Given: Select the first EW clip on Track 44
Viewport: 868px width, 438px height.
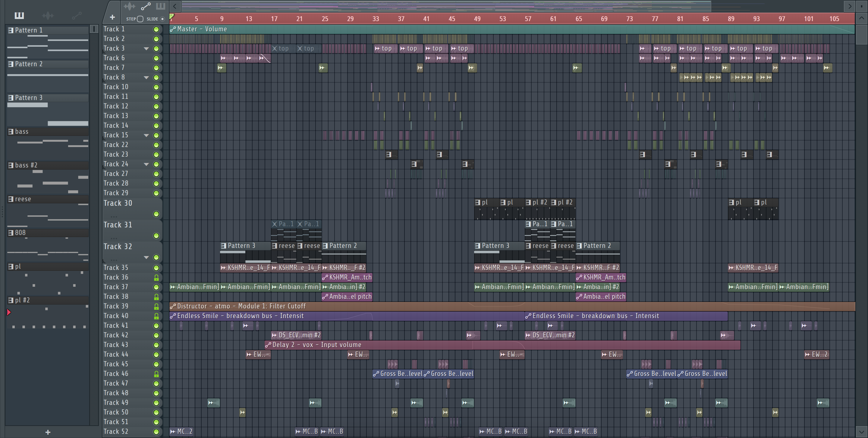Looking at the screenshot, I should coord(258,355).
